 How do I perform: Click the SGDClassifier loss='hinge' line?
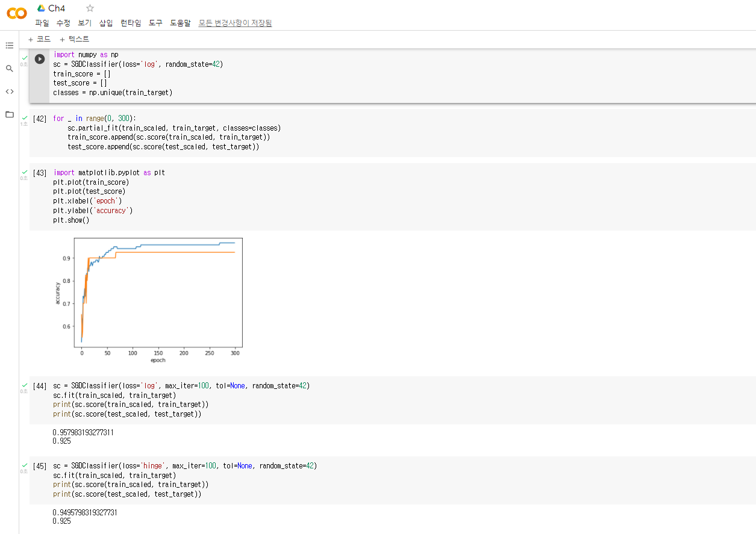coord(185,466)
